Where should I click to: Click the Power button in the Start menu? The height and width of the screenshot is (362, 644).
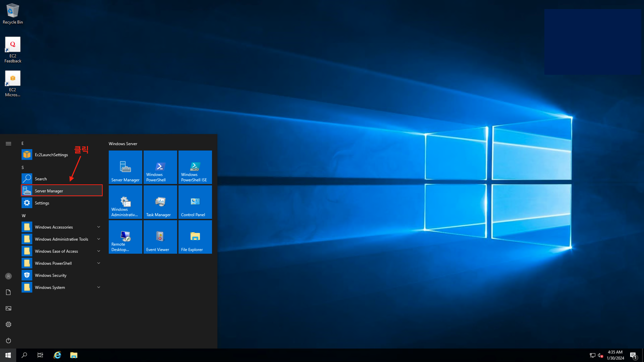point(8,341)
